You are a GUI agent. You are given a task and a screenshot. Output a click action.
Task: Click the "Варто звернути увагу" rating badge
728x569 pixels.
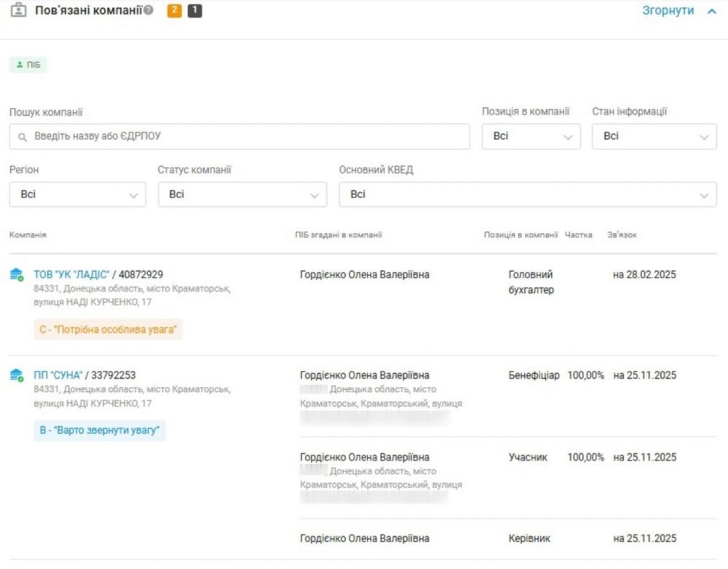pyautogui.click(x=100, y=430)
